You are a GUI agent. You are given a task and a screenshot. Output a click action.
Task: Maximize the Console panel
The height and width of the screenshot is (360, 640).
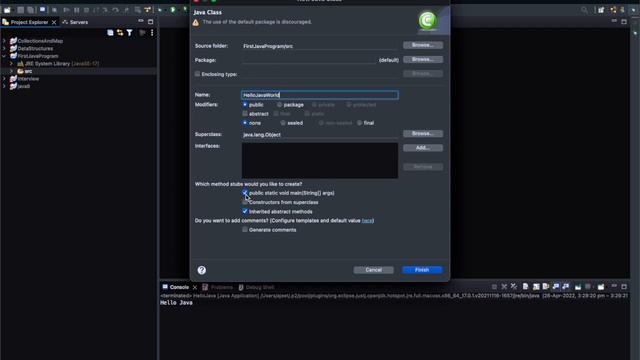[x=624, y=287]
